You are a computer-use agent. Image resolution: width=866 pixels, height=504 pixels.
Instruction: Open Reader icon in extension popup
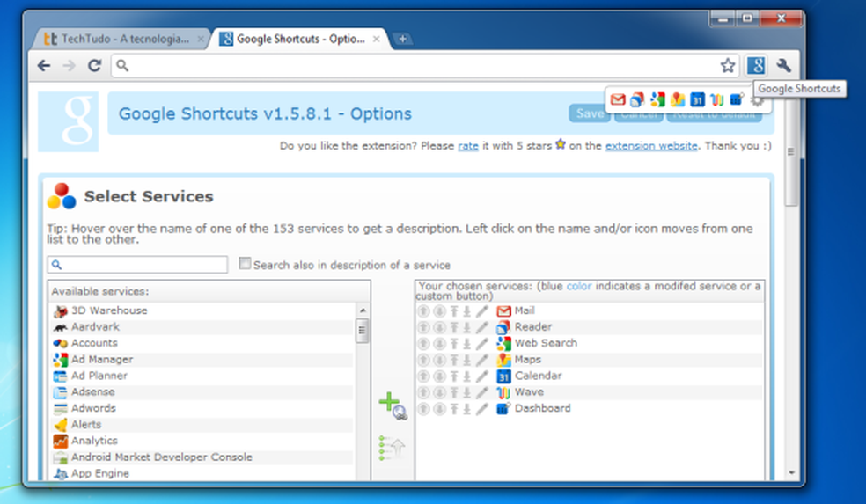[x=637, y=100]
